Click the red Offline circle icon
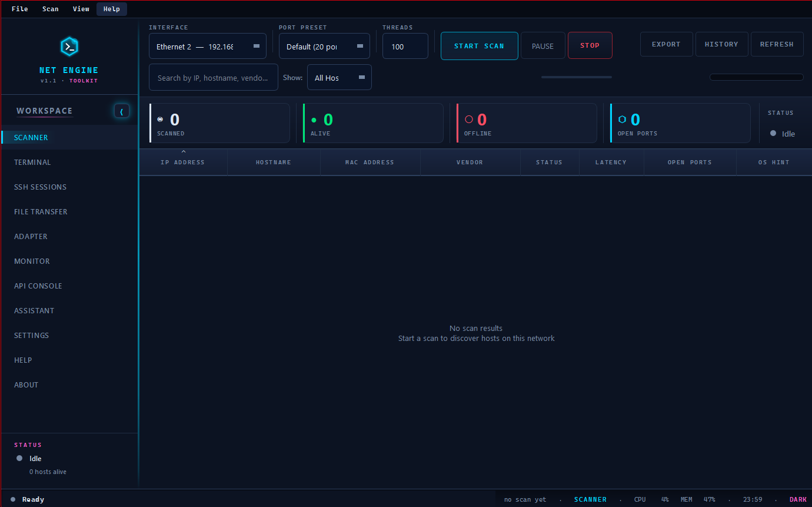Image resolution: width=812 pixels, height=507 pixels. pos(469,120)
